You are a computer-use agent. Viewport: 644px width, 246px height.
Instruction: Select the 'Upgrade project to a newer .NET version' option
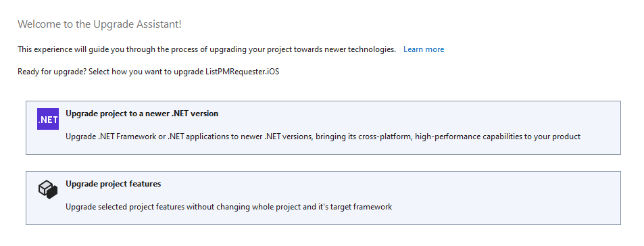[x=323, y=128]
